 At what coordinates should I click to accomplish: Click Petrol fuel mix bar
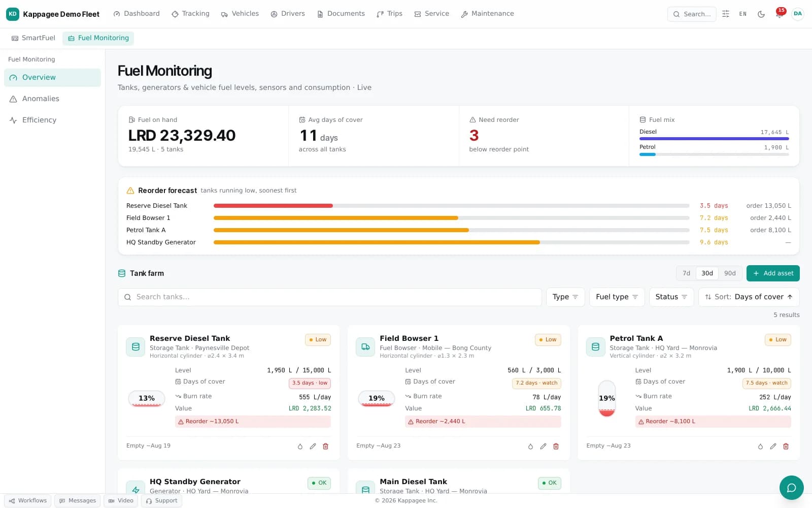[x=714, y=154]
